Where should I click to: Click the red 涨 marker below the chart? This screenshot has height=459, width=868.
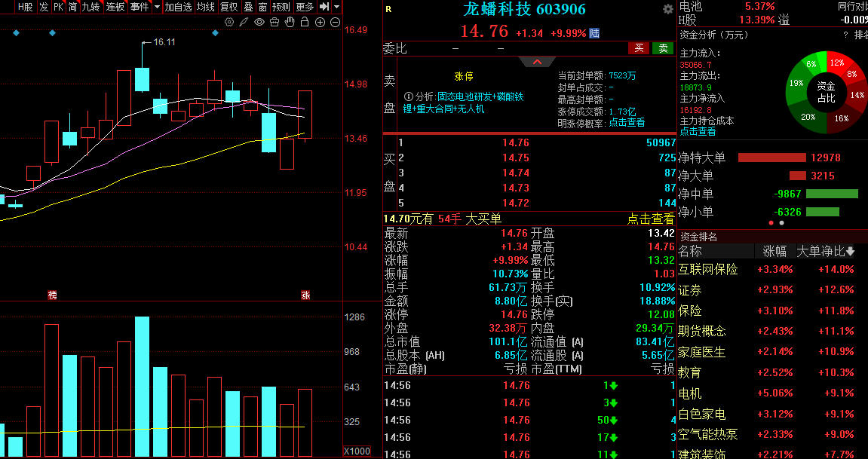pyautogui.click(x=305, y=295)
